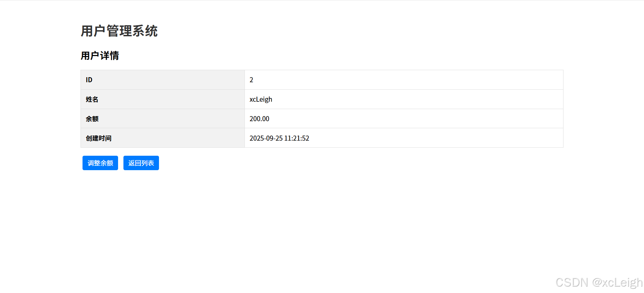Select the name value xcLeigh in table
The height and width of the screenshot is (293, 644).
[x=261, y=99]
